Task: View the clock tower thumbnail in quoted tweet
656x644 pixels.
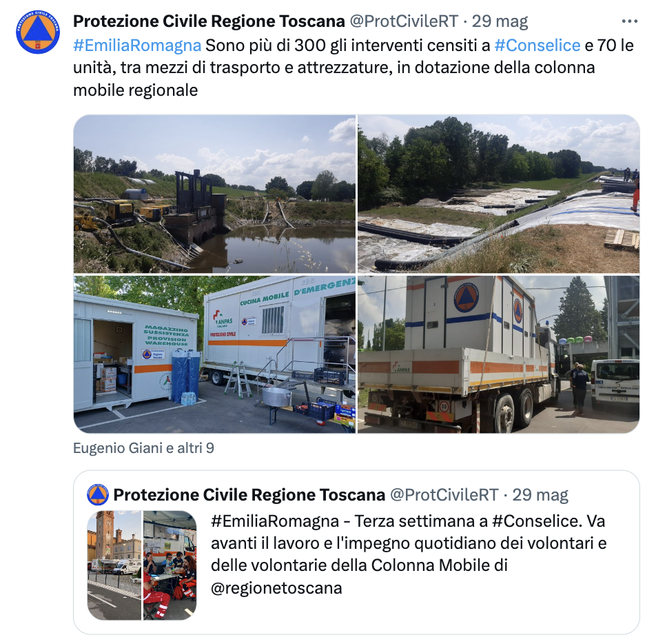Action: pyautogui.click(x=114, y=565)
